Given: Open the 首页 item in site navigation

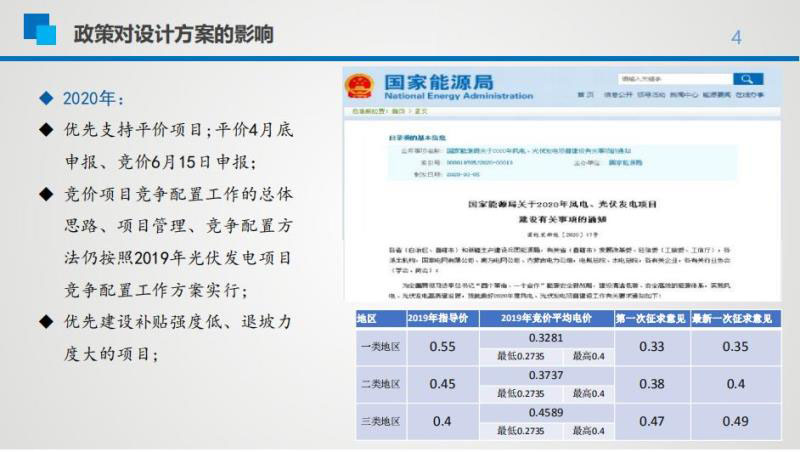Looking at the screenshot, I should (585, 95).
